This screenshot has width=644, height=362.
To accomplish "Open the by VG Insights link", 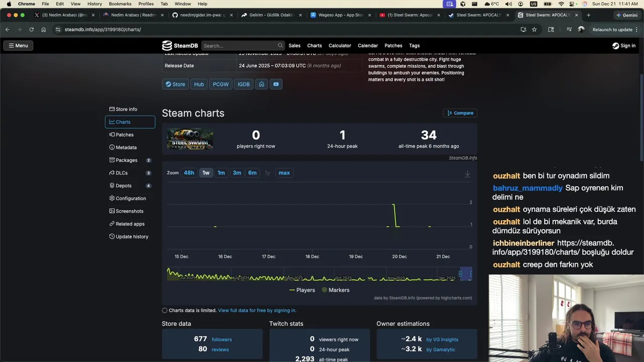I will [x=442, y=340].
